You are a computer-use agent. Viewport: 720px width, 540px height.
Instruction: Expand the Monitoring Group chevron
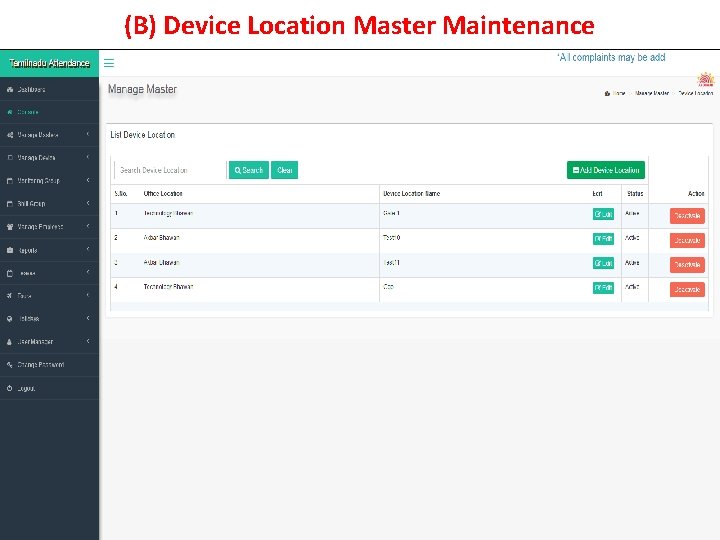(88, 180)
